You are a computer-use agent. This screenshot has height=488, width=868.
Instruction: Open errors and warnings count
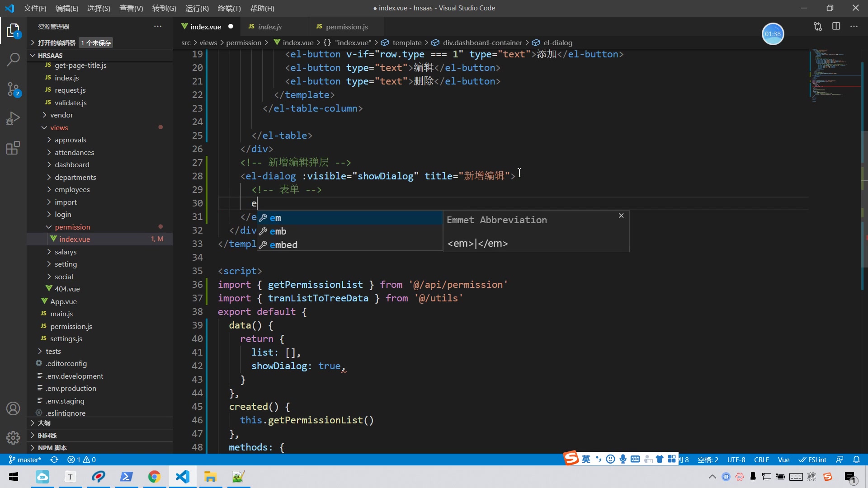(x=81, y=460)
